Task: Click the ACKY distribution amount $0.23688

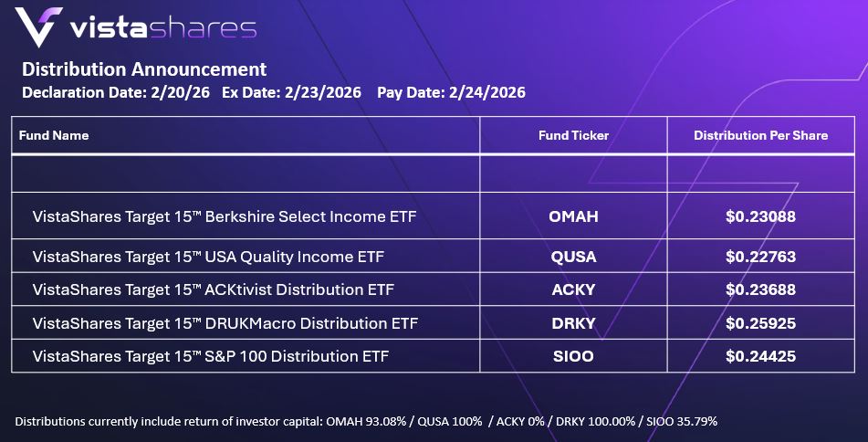Action: [760, 289]
